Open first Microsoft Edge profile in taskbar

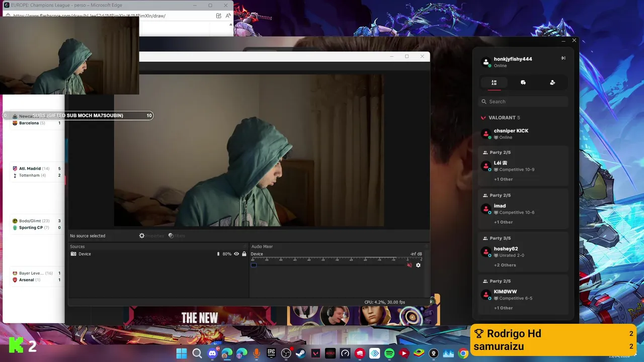click(227, 353)
